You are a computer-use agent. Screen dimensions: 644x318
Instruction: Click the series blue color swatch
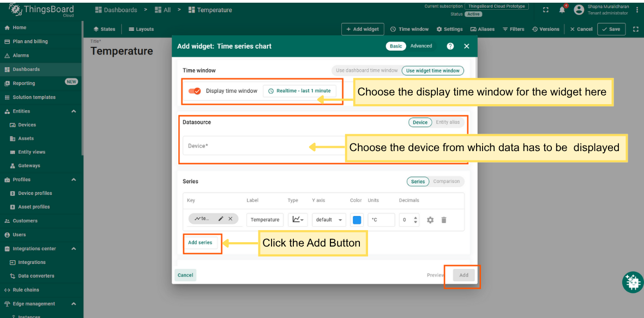pos(357,220)
